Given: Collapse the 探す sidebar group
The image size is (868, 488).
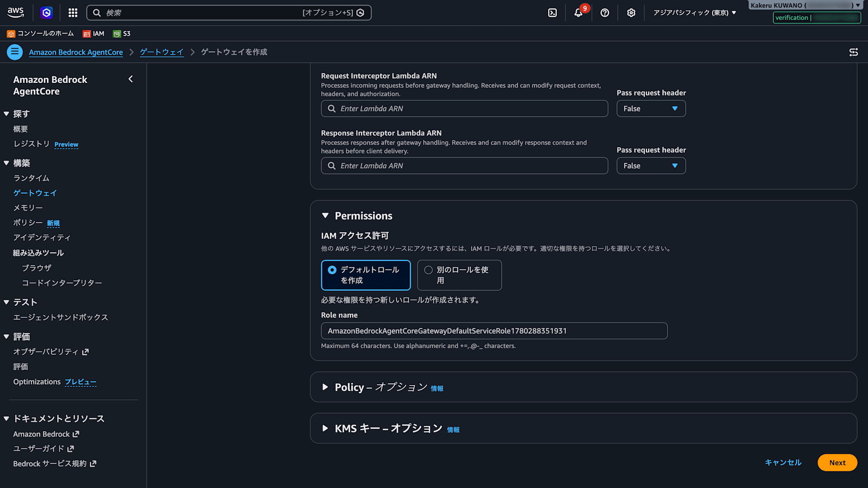Looking at the screenshot, I should pos(7,114).
